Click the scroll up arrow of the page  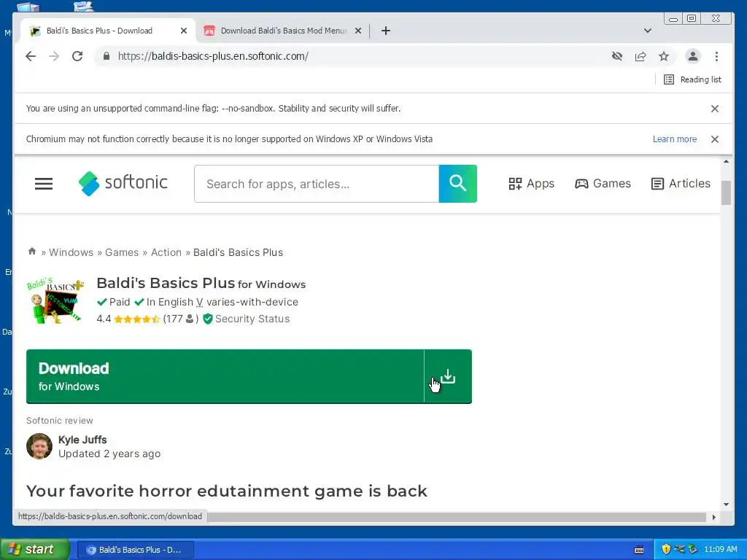click(726, 161)
